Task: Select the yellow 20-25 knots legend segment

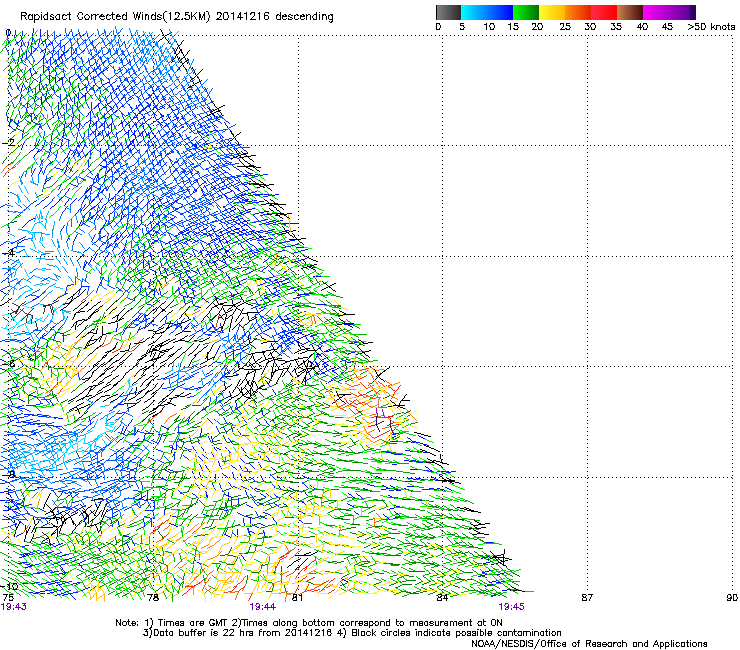Action: tap(552, 12)
